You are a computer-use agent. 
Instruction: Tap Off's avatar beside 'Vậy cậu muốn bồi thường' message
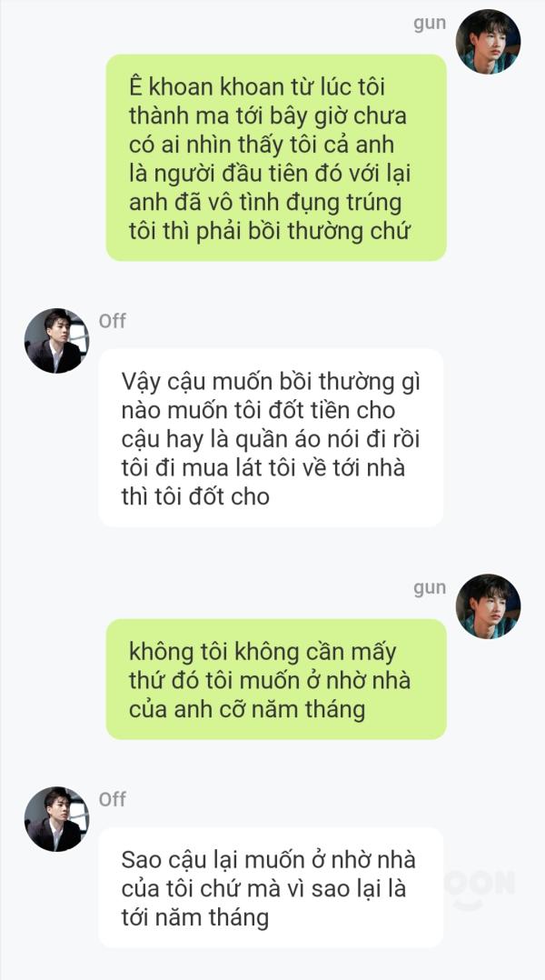[57, 341]
